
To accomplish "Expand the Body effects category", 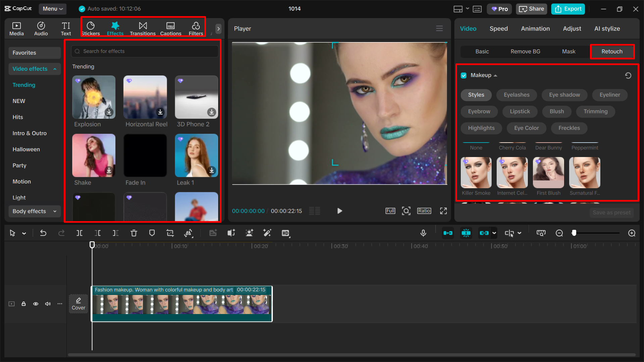I will tap(34, 211).
